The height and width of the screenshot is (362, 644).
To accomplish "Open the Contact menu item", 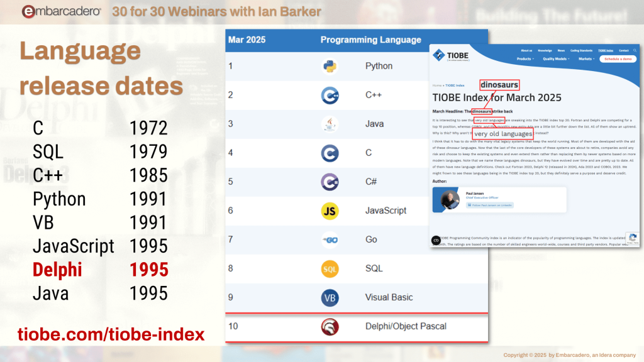I will pyautogui.click(x=624, y=50).
